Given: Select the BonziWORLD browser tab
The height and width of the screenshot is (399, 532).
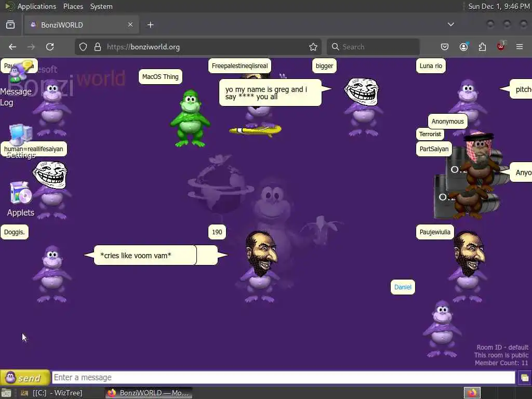Looking at the screenshot, I should point(82,25).
